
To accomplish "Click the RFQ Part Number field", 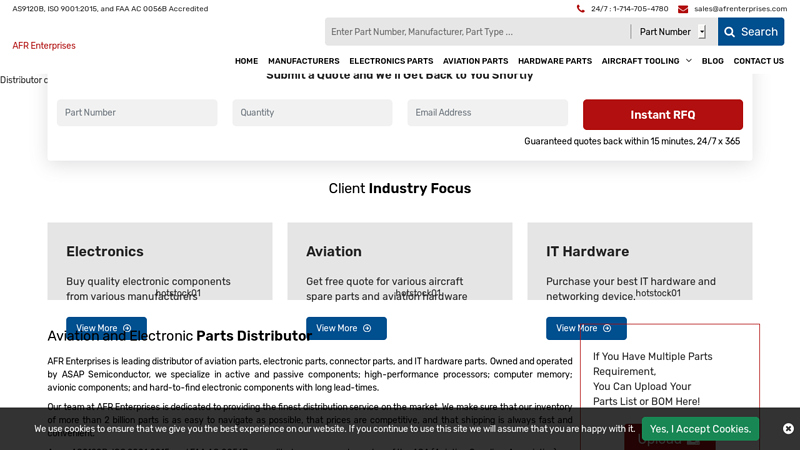I will pyautogui.click(x=137, y=113).
